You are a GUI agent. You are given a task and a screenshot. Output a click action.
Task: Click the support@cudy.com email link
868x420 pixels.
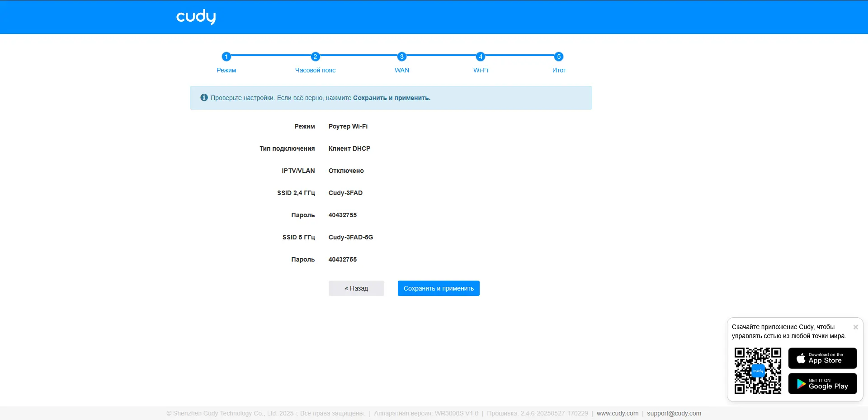[x=674, y=413]
